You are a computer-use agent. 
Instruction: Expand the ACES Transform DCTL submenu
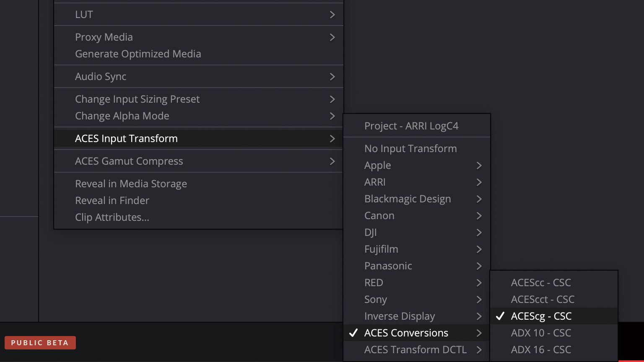(x=417, y=350)
